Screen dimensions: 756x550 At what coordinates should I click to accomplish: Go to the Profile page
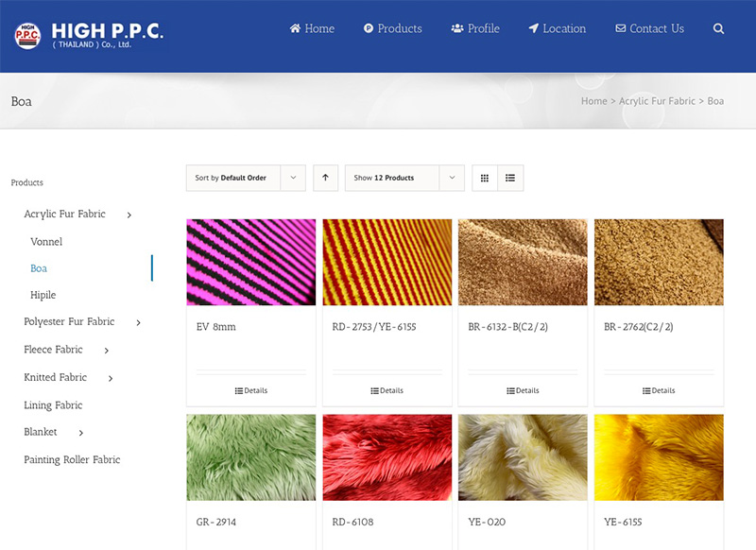[x=475, y=29]
